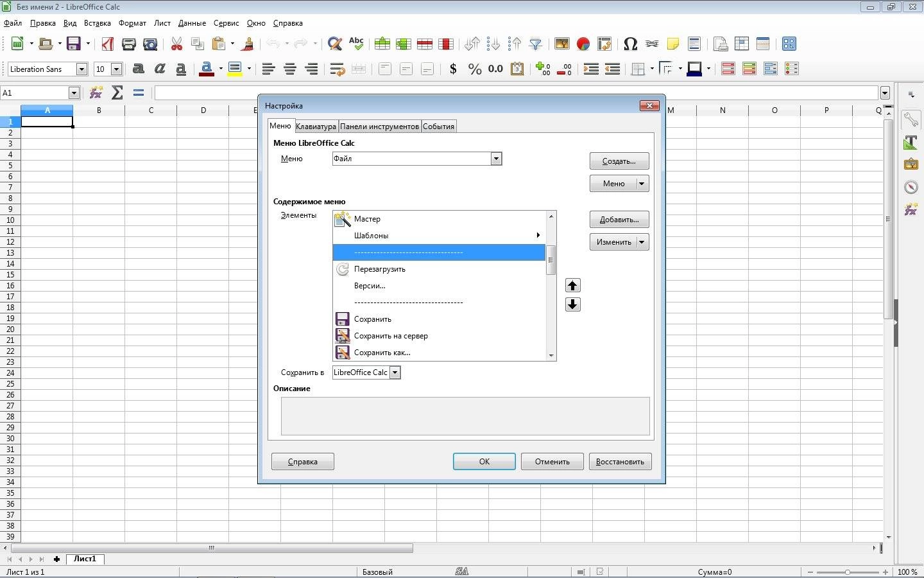924x578 pixels.
Task: Click the Cut scissors icon
Action: click(177, 44)
